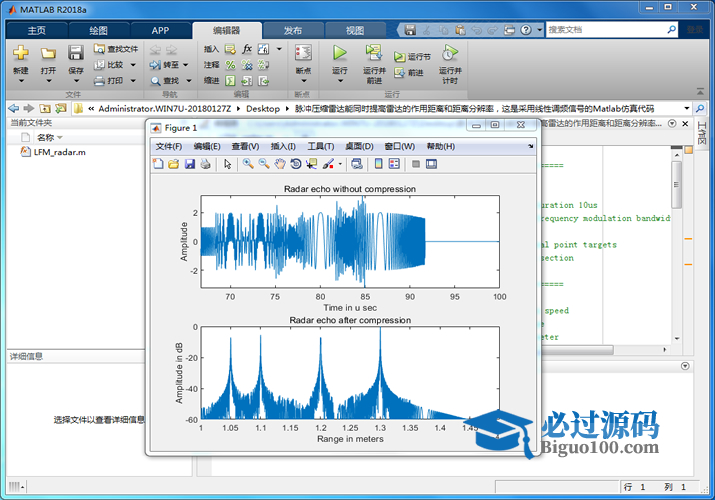Toggle Show Plot Tools and dock figure

(x=432, y=164)
